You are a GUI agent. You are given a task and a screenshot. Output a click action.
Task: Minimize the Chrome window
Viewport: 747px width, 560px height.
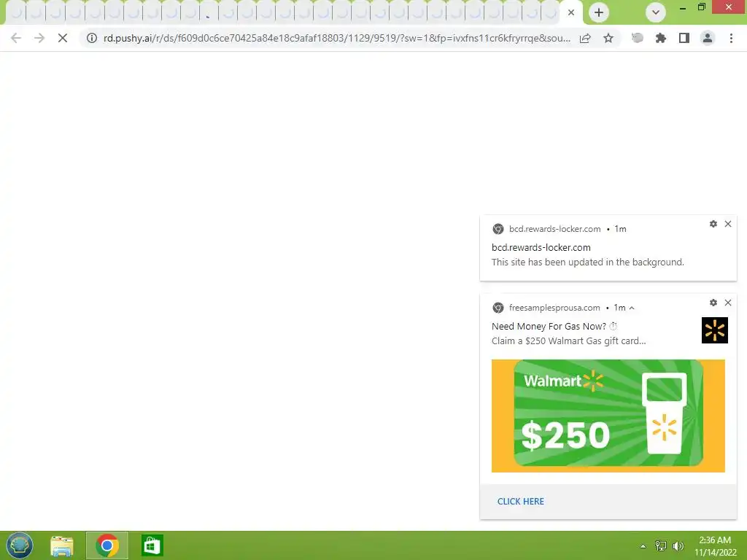tap(683, 7)
